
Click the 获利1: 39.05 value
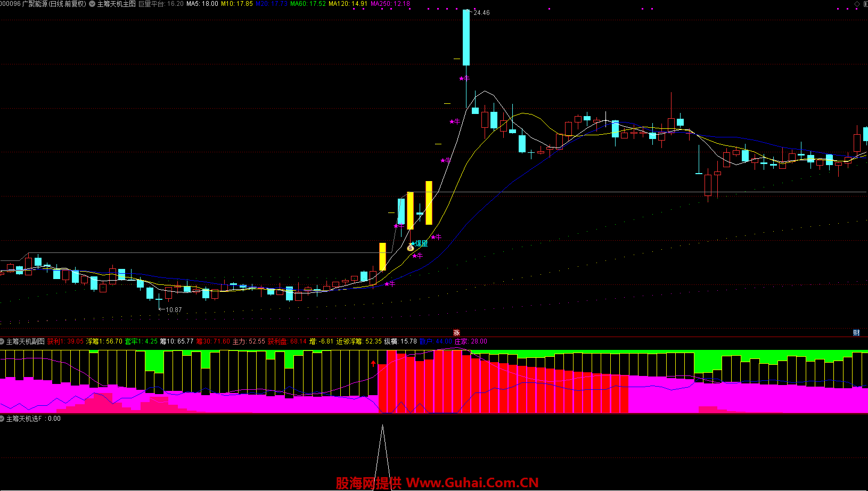tap(65, 341)
